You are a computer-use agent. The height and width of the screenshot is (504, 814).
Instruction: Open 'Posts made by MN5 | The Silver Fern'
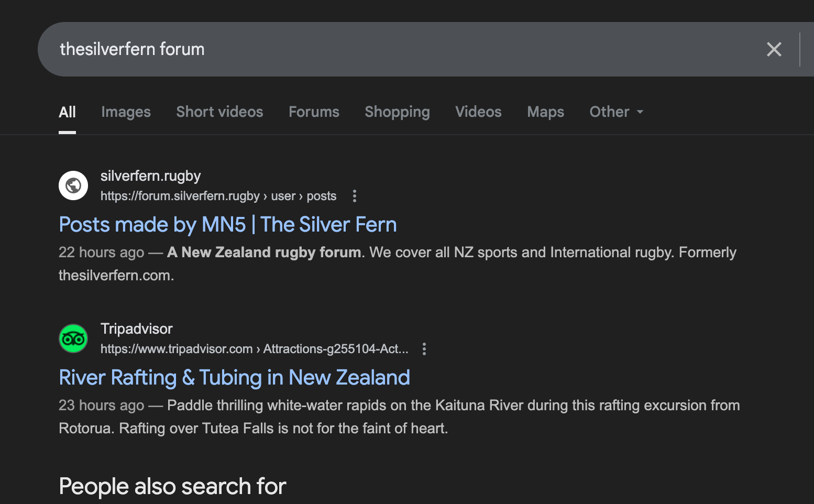tap(228, 225)
